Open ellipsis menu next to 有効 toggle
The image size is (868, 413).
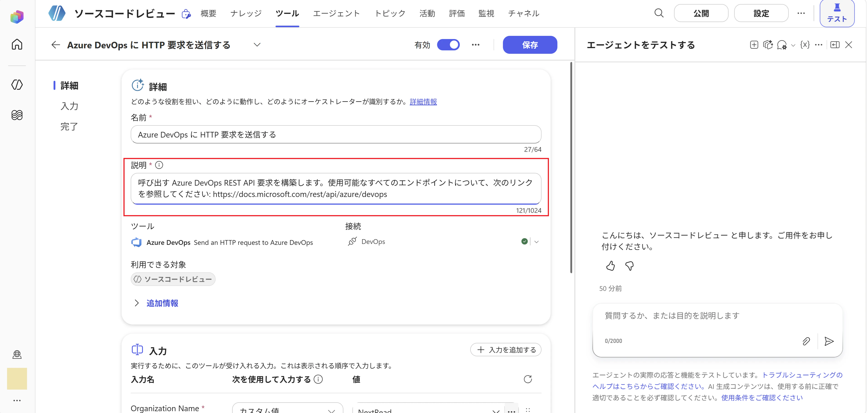click(x=475, y=45)
